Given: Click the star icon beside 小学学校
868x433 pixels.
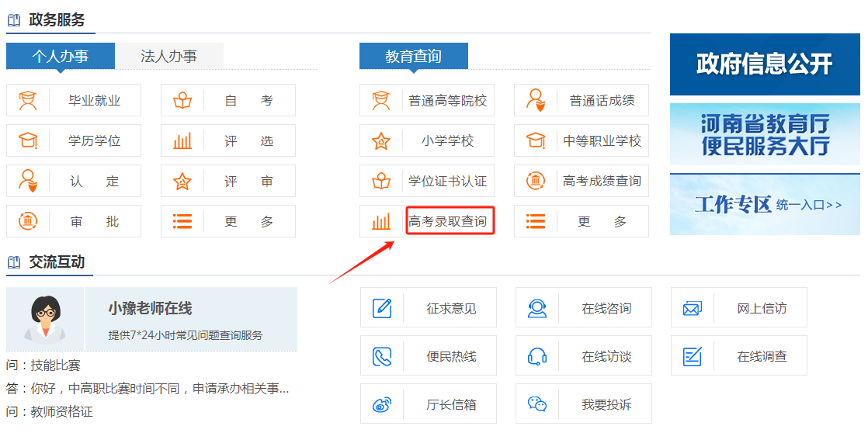Looking at the screenshot, I should click(x=381, y=140).
